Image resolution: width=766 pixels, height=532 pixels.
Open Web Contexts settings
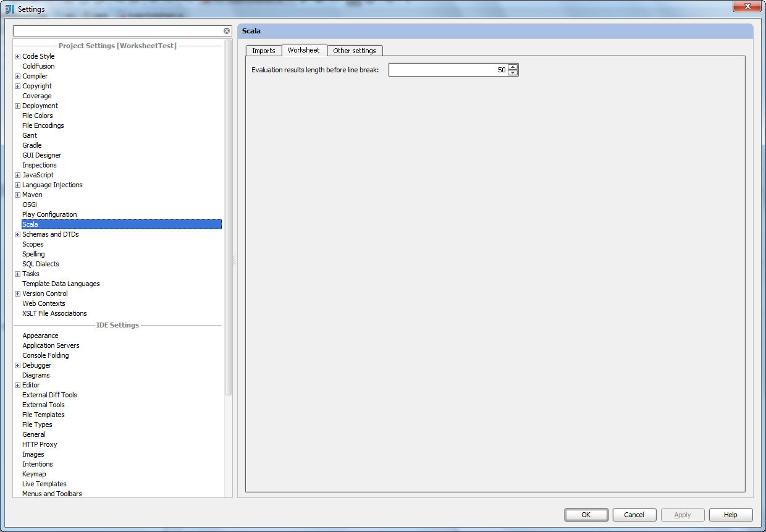coord(44,303)
